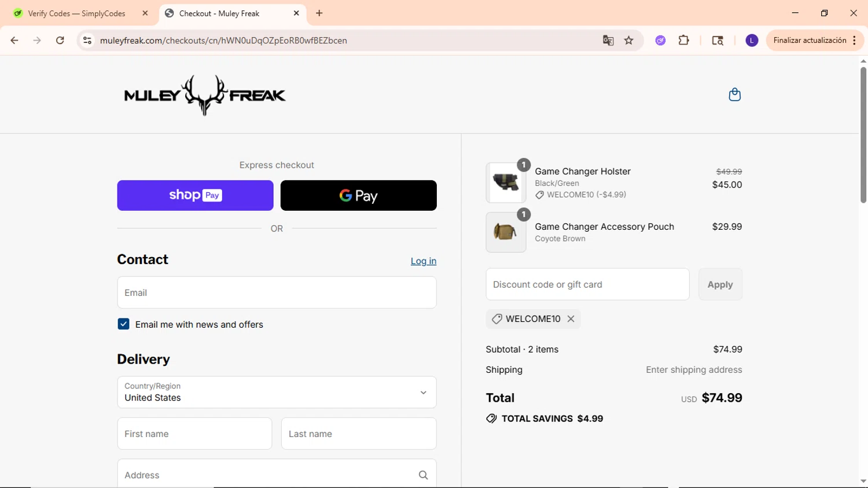
Task: Open the extensions puzzle icon
Action: tap(684, 41)
